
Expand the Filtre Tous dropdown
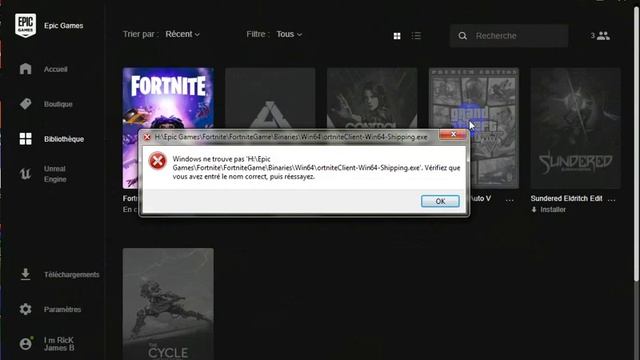click(x=289, y=34)
